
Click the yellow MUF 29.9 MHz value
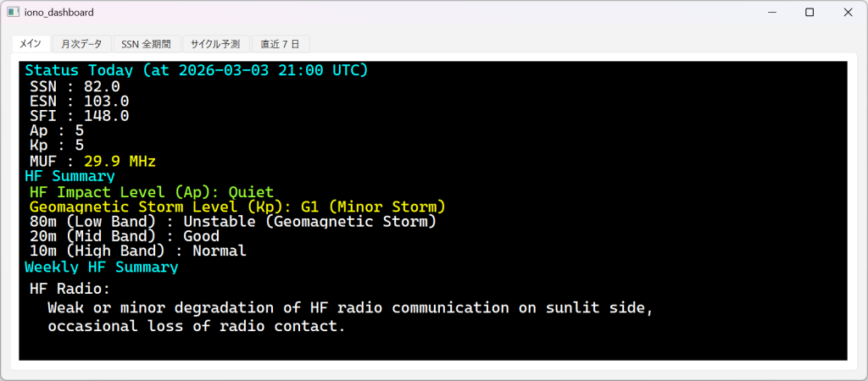pyautogui.click(x=120, y=161)
